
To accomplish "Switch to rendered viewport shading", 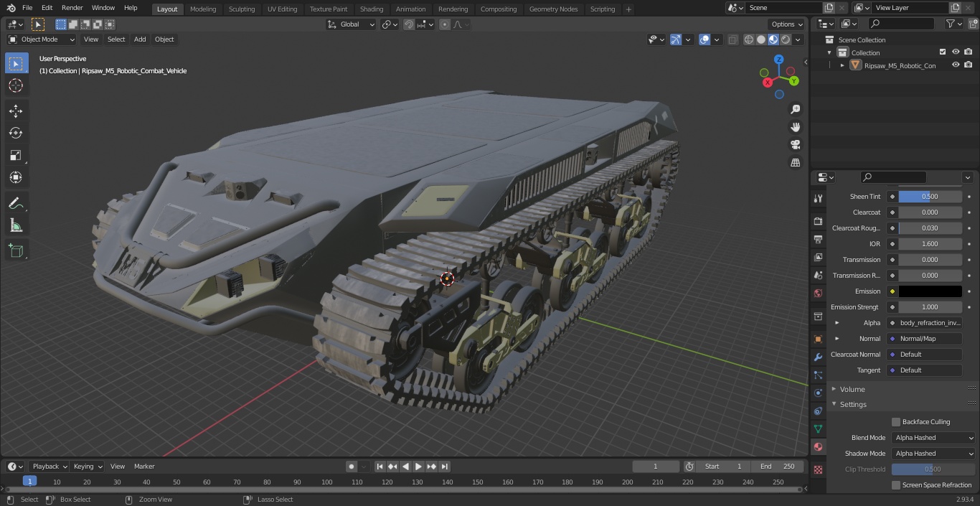I will click(x=786, y=39).
